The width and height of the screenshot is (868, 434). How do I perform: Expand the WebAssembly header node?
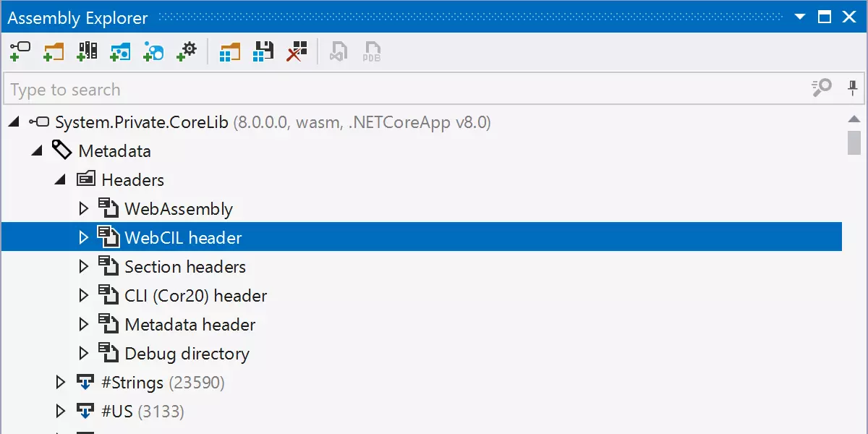tap(83, 209)
